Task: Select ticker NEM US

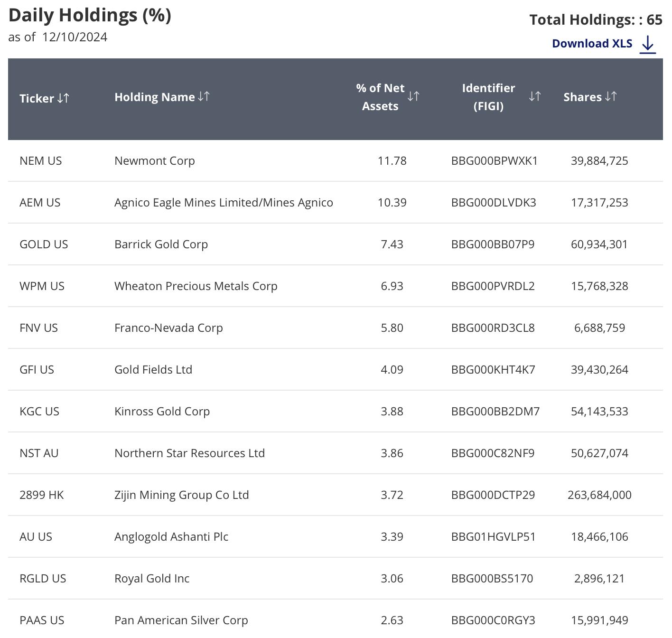Action: pyautogui.click(x=41, y=160)
